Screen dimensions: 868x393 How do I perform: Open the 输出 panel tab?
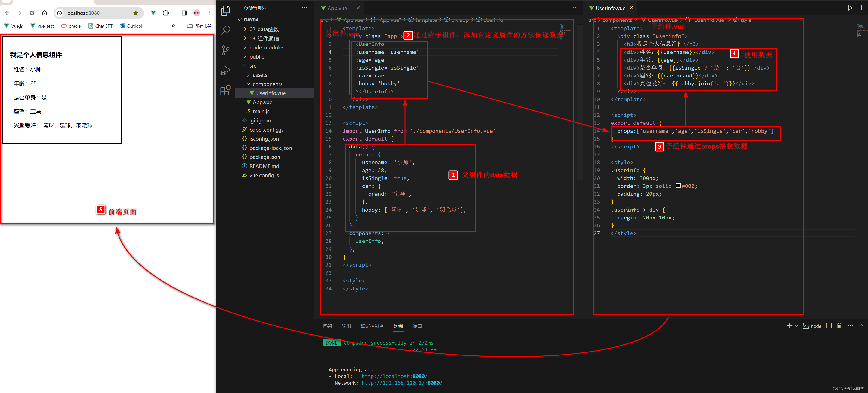(x=346, y=326)
